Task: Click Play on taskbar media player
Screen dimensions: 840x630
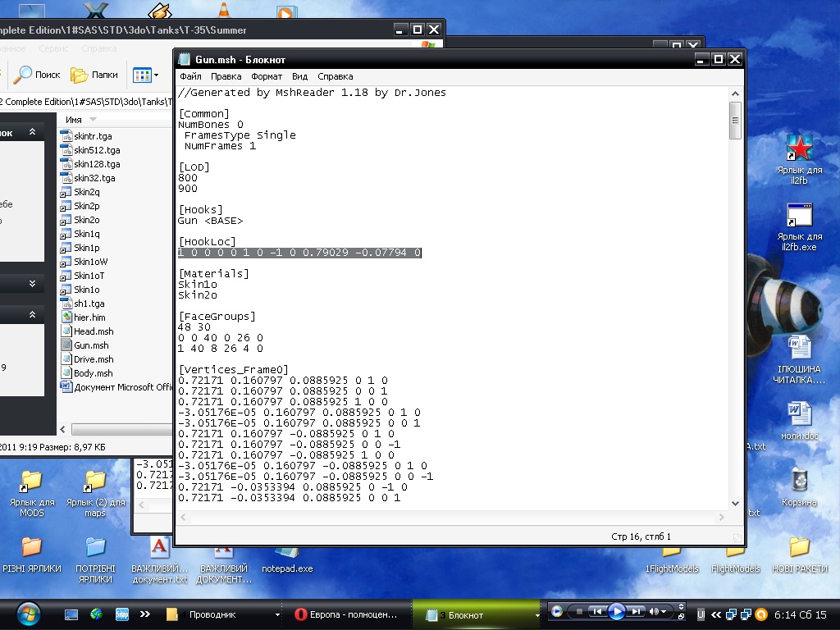Action: pyautogui.click(x=617, y=611)
